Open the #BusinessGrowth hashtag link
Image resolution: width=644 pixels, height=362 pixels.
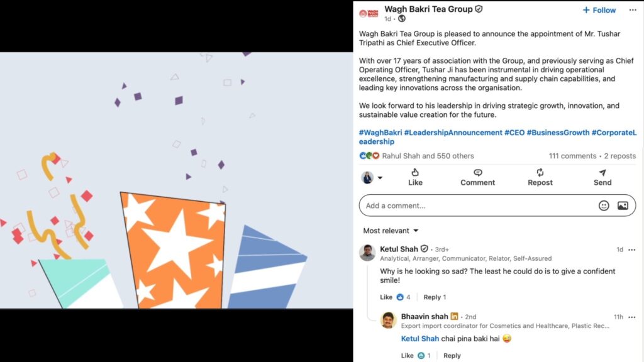(x=558, y=133)
